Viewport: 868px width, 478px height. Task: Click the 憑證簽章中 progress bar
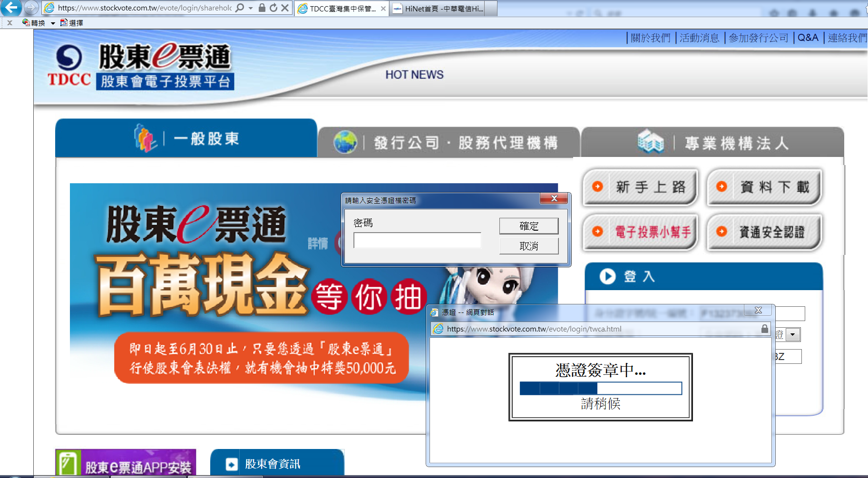pos(601,389)
